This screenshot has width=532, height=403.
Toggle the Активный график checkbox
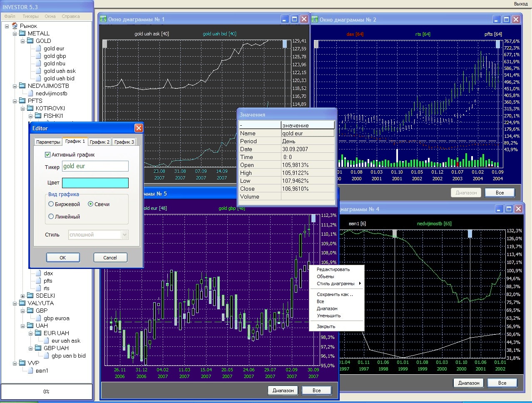(x=47, y=154)
